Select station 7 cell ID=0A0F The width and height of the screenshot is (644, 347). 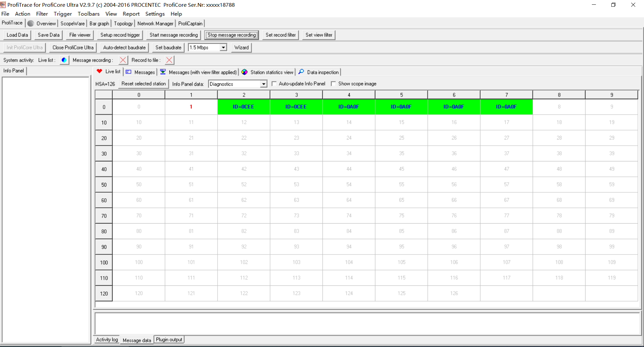coord(506,107)
